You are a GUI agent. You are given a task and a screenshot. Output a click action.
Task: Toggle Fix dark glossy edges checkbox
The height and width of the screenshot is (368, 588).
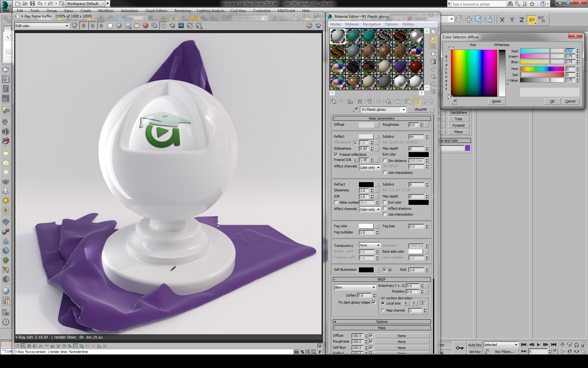tap(374, 302)
